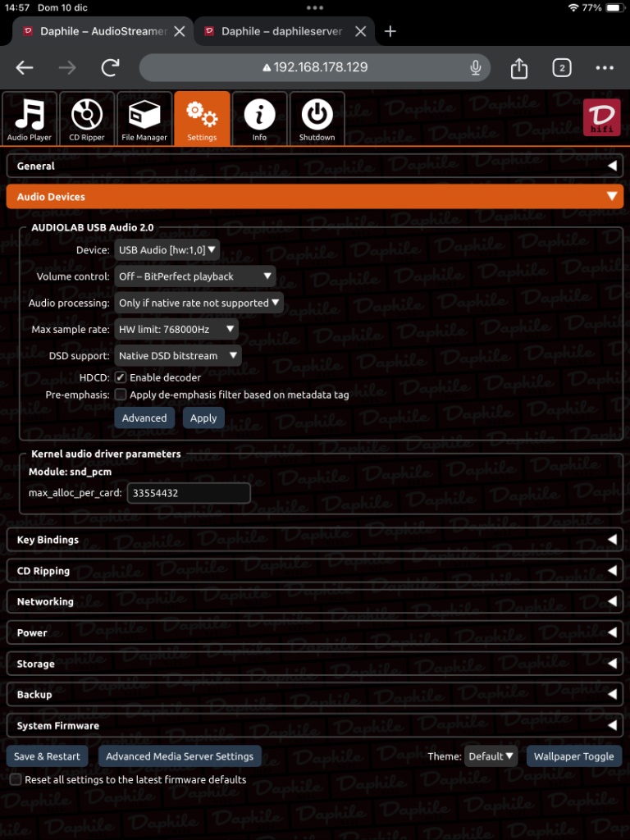Open the Shutdown power menu
This screenshot has height=840, width=630.
pos(317,118)
